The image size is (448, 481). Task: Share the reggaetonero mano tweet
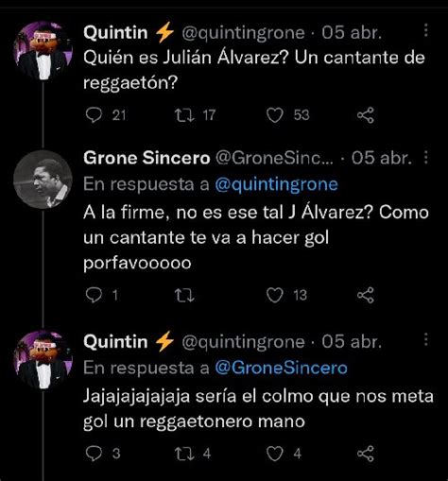click(x=366, y=454)
